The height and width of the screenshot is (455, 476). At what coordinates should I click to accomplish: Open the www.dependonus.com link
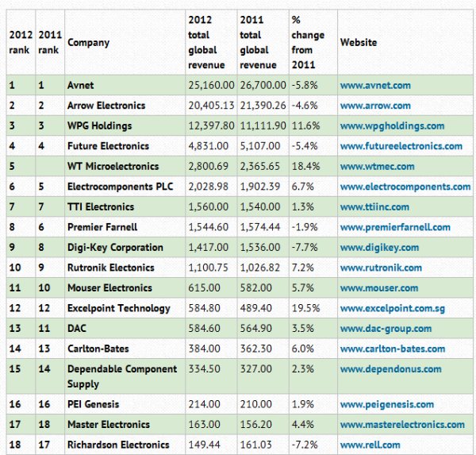click(x=390, y=369)
